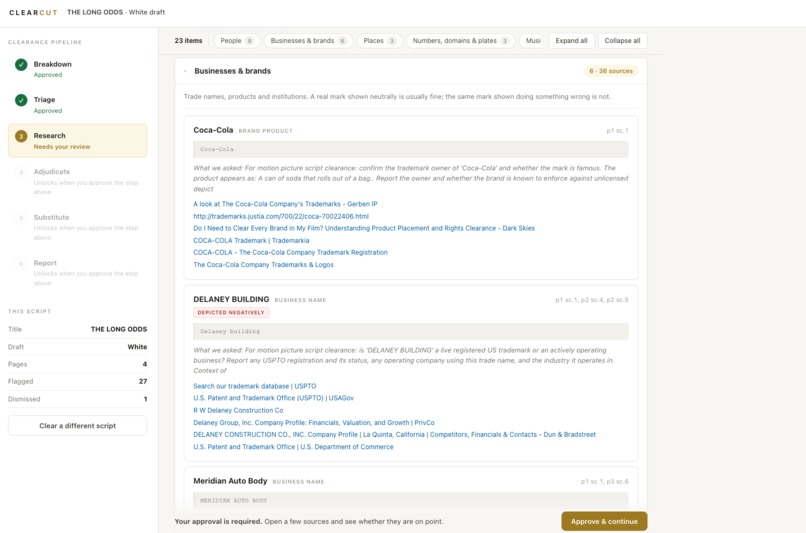Filter by the Musi chip
The image size is (806, 533).
point(533,41)
